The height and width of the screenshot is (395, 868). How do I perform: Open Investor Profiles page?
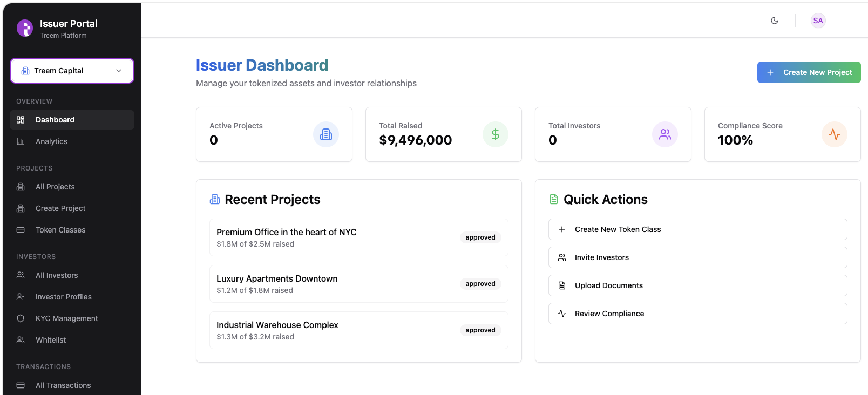tap(72, 297)
